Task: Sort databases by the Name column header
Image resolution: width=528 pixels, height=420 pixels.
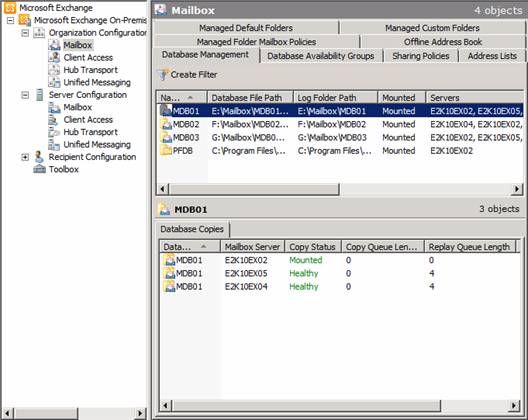Action: (182, 98)
